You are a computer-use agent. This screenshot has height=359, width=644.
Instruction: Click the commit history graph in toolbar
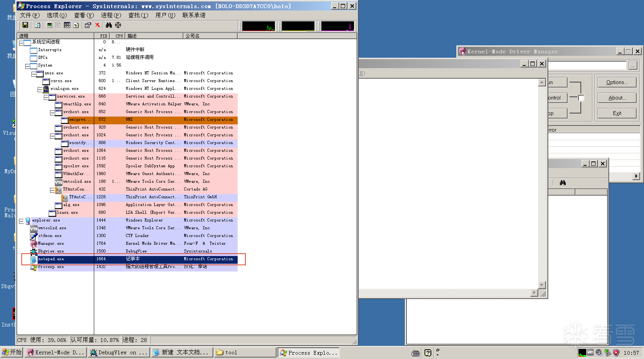point(298,26)
